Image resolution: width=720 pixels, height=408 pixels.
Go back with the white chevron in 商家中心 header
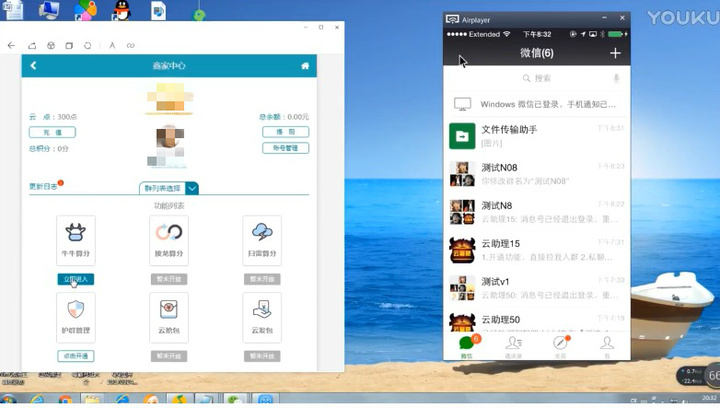pyautogui.click(x=33, y=66)
